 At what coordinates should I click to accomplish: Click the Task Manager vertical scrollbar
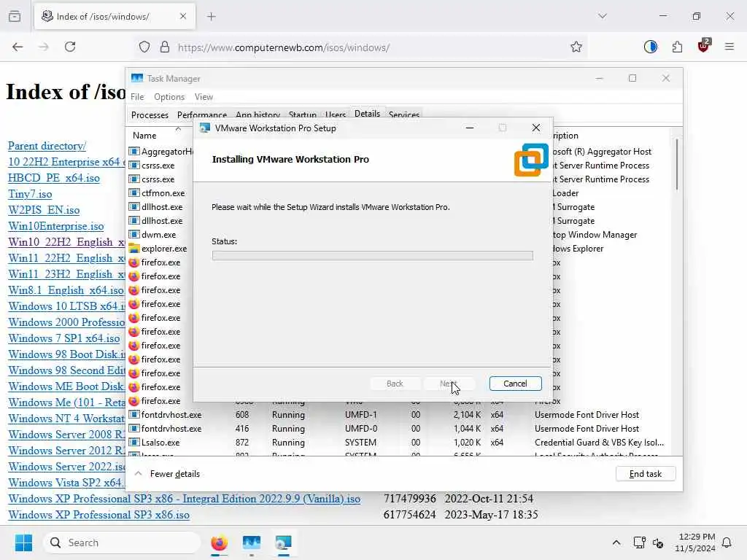tap(676, 165)
